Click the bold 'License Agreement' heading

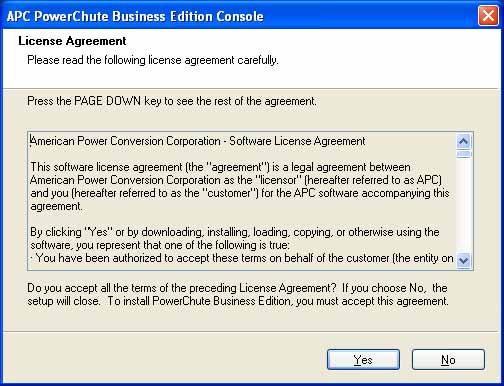point(72,41)
